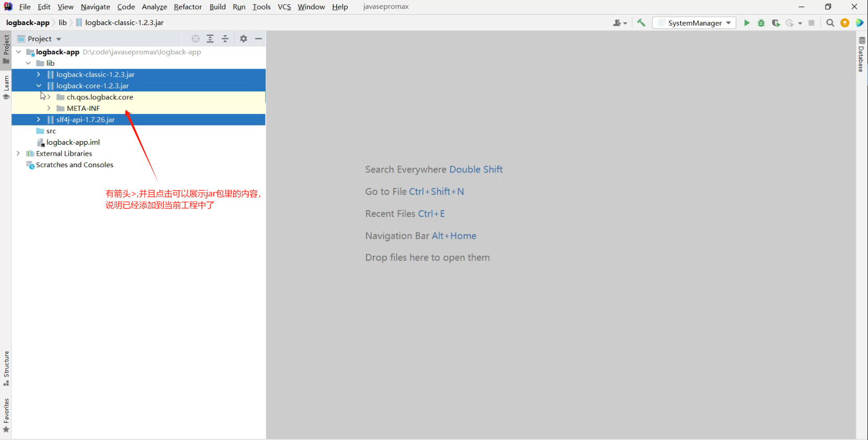The height and width of the screenshot is (440, 868).
Task: Open the Favorites tool window tab
Action: click(x=6, y=415)
